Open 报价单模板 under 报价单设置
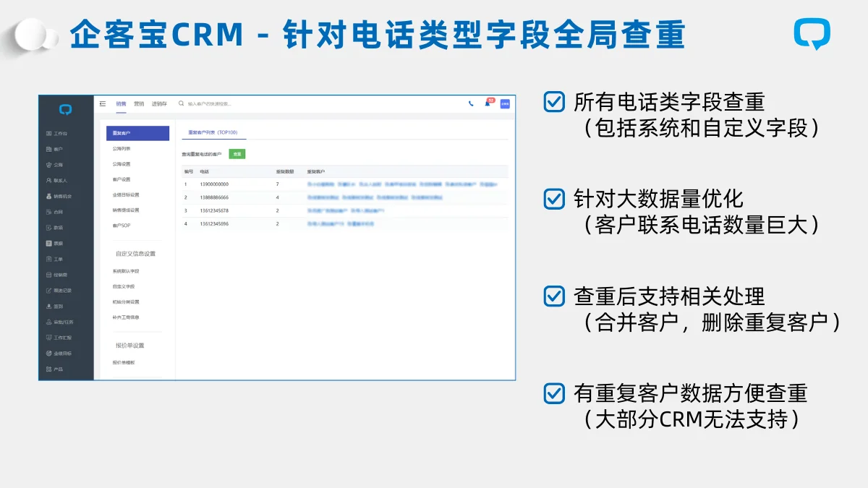Viewport: 868px width, 488px height. coord(124,362)
